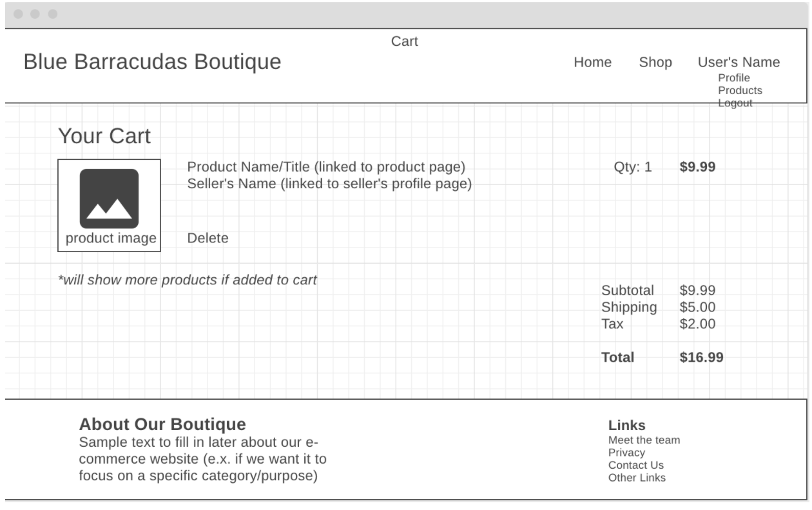Click the product image placeholder icon

pyautogui.click(x=109, y=199)
